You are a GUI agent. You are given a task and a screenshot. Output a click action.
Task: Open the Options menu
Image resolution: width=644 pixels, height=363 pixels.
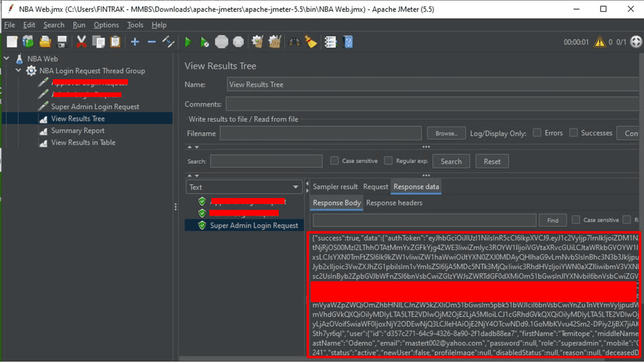point(106,25)
